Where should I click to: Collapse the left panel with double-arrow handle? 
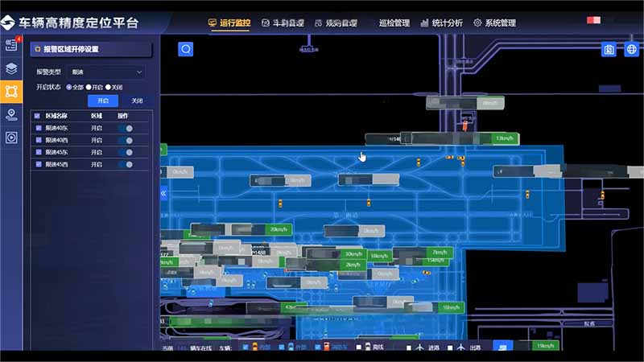pos(163,194)
